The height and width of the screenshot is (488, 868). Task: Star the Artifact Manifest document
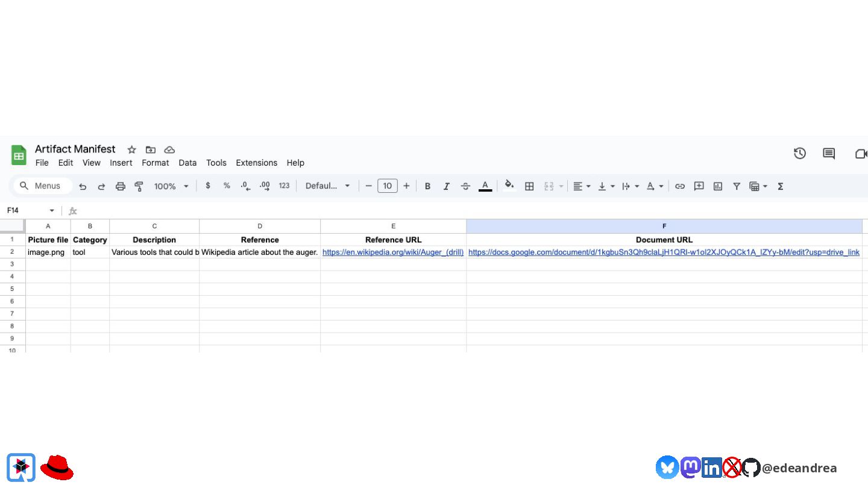coord(131,149)
